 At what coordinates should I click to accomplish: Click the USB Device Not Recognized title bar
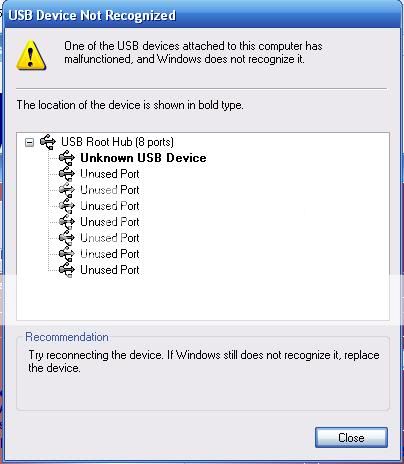[x=202, y=15]
